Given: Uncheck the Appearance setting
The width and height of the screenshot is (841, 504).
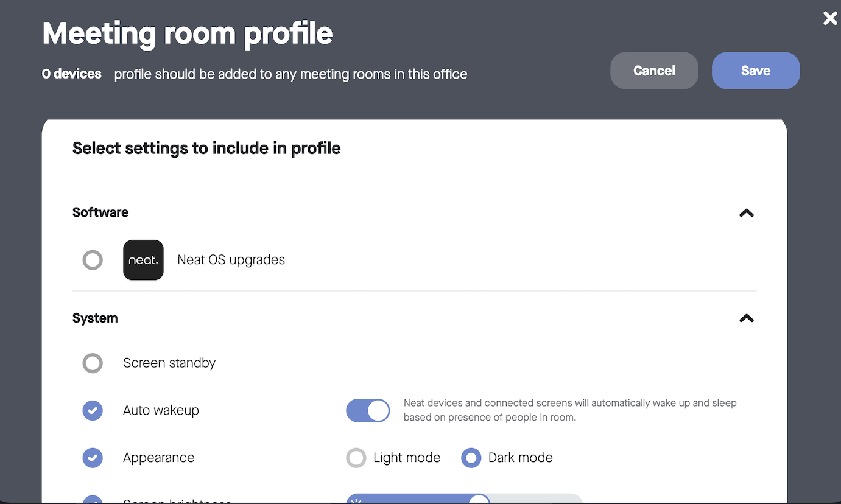Looking at the screenshot, I should (x=93, y=458).
